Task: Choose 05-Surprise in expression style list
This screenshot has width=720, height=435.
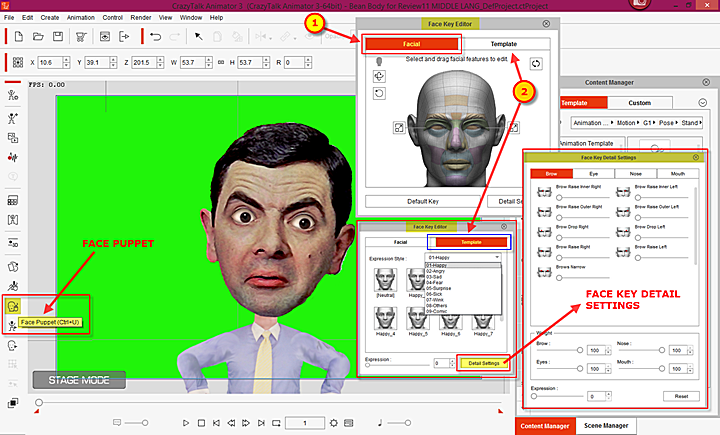Action: click(x=439, y=288)
